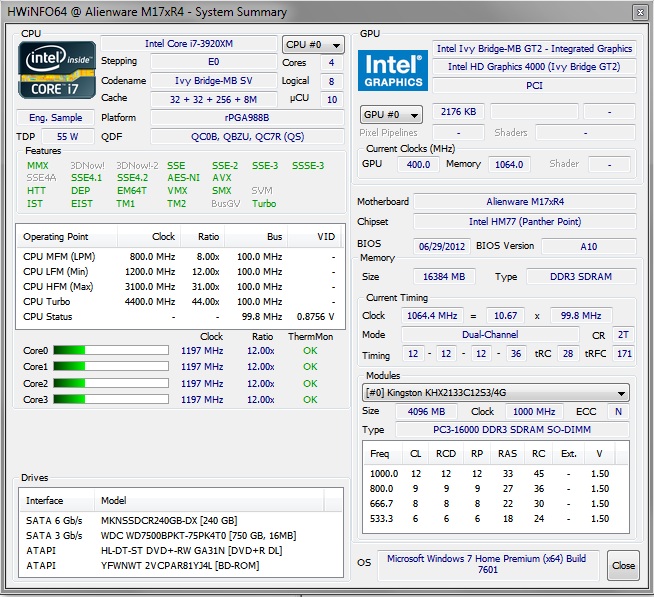Viewport: 654px width, 597px height.
Task: Click the RAS column header
Action: (508, 453)
